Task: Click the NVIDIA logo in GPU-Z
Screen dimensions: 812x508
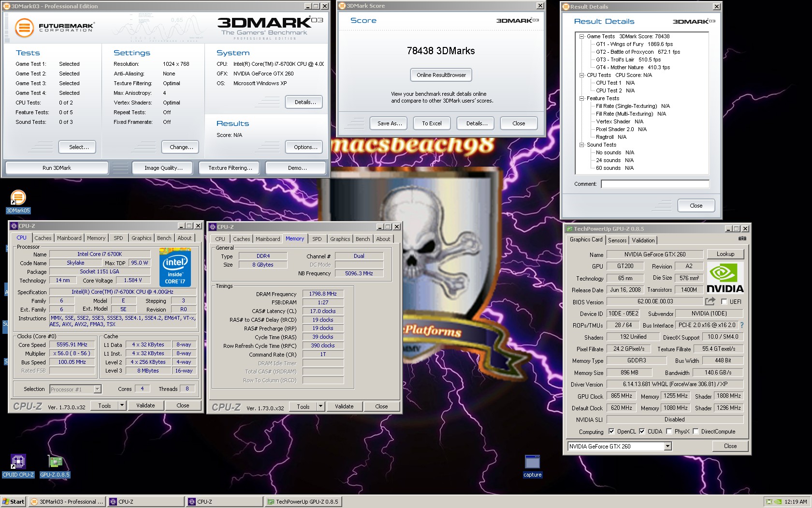Action: point(725,278)
